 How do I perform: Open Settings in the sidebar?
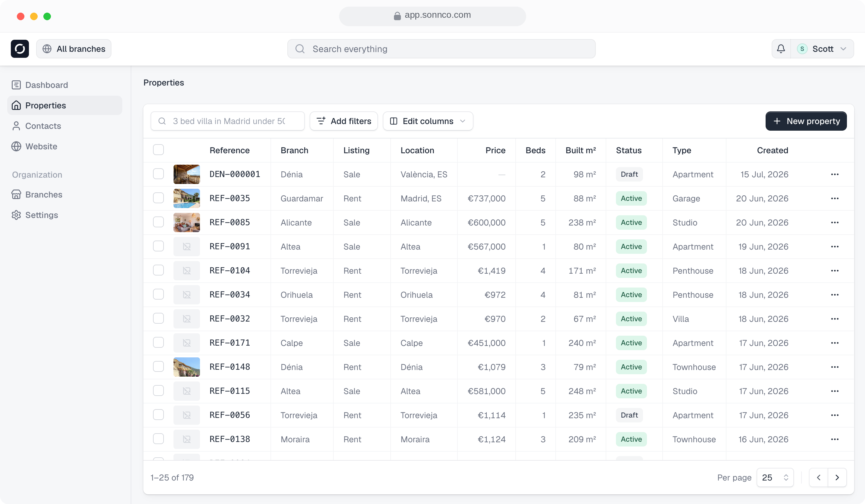pyautogui.click(x=65, y=215)
